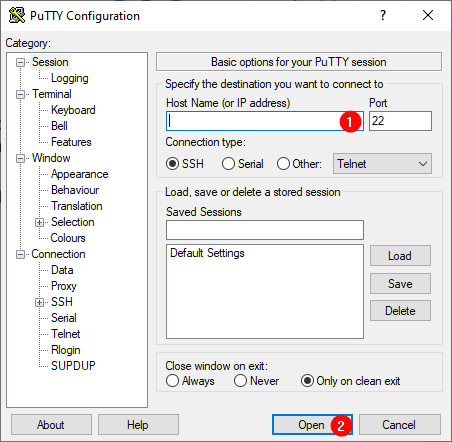Click the Save session button
This screenshot has width=452, height=442.
(x=400, y=284)
